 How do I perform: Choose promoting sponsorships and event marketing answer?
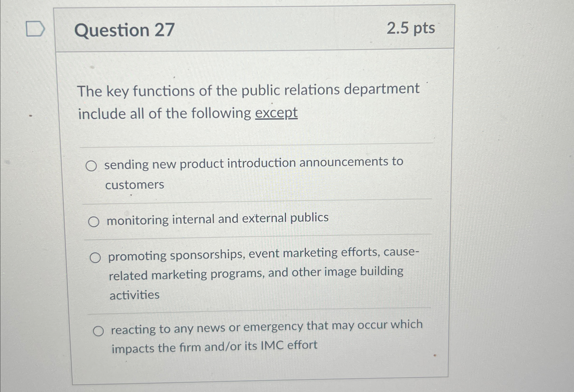[96, 258]
